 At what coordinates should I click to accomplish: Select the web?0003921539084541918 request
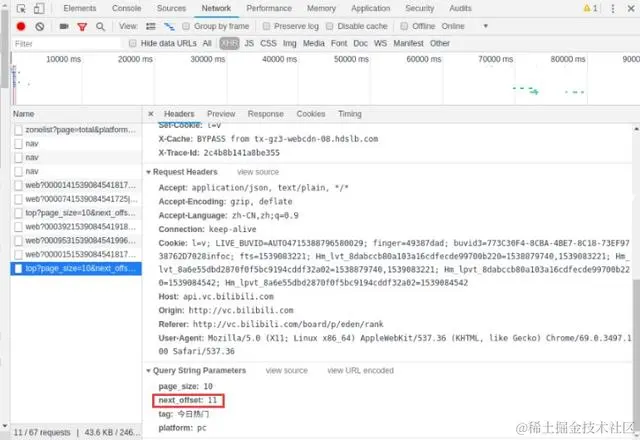76,227
